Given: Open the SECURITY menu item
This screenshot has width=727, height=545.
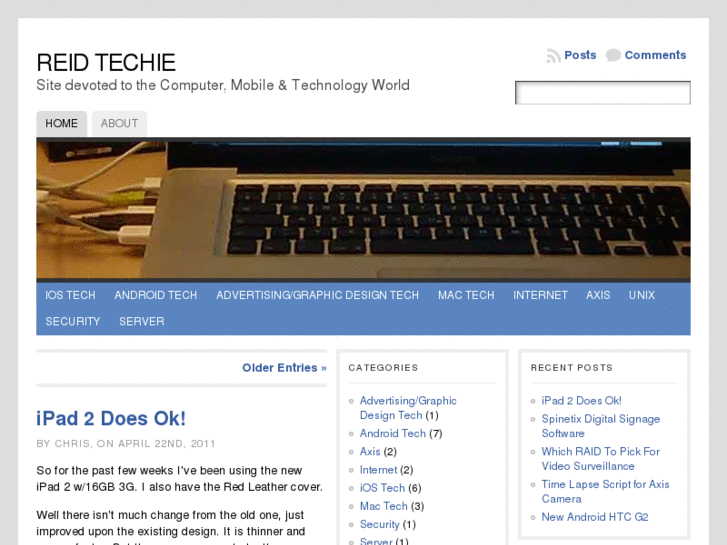Looking at the screenshot, I should coord(73,321).
